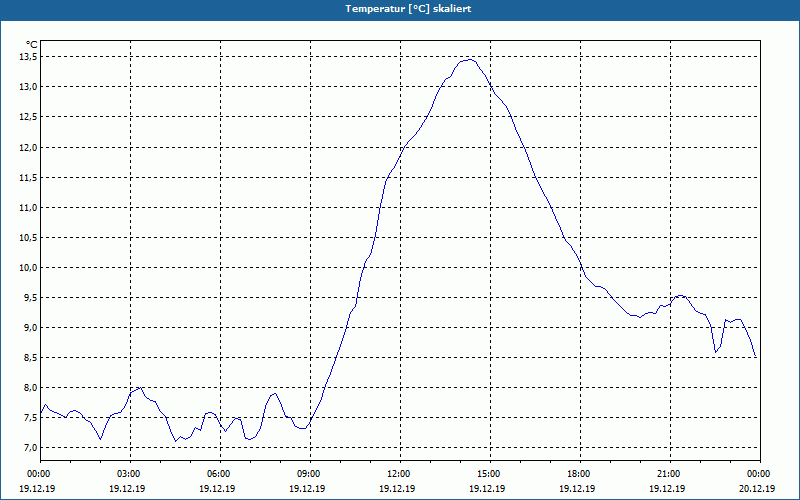Choose the 8,0 y-axis value
Viewport: 800px width, 500px height.
point(31,388)
